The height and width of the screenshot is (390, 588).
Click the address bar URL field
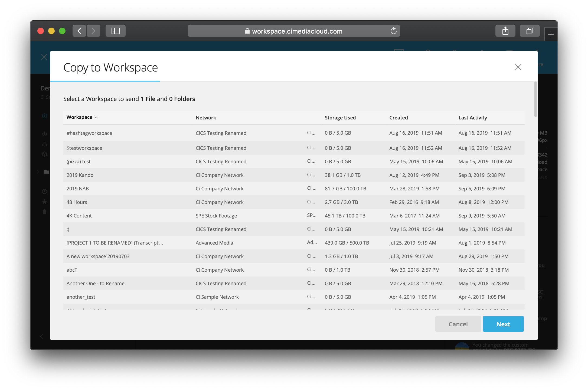pos(294,31)
